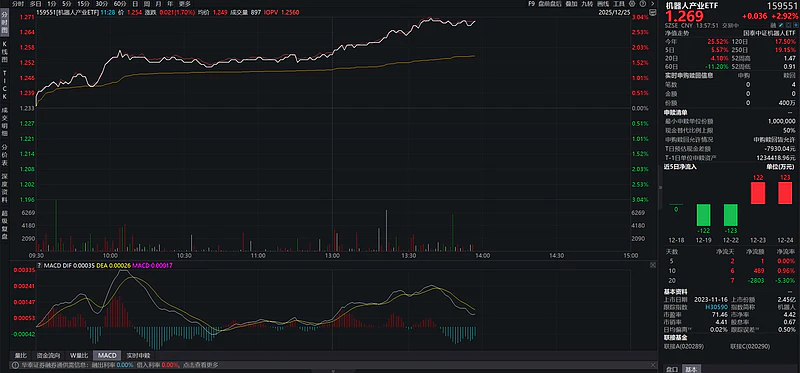Select the MACD indicator tab
The width and height of the screenshot is (800, 373).
tap(108, 355)
